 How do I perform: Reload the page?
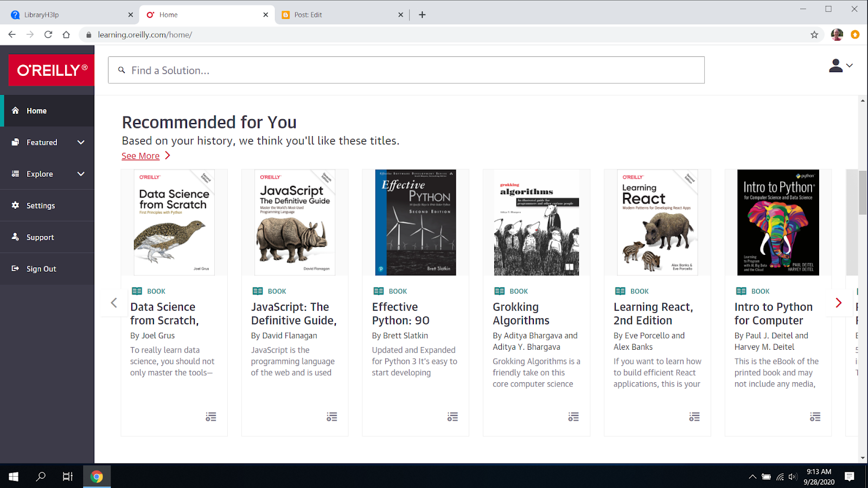[48, 35]
